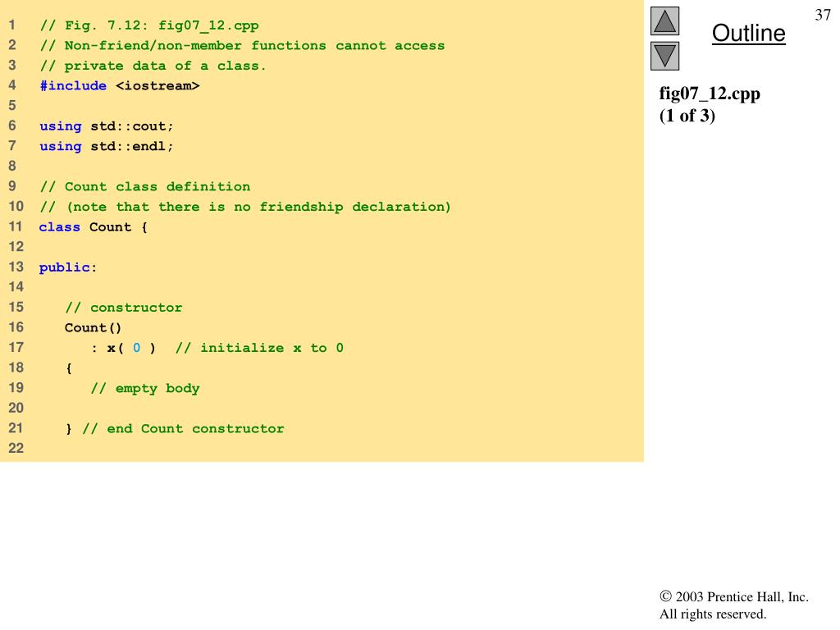Click line number 22
This screenshot has width=840, height=630.
(16, 449)
